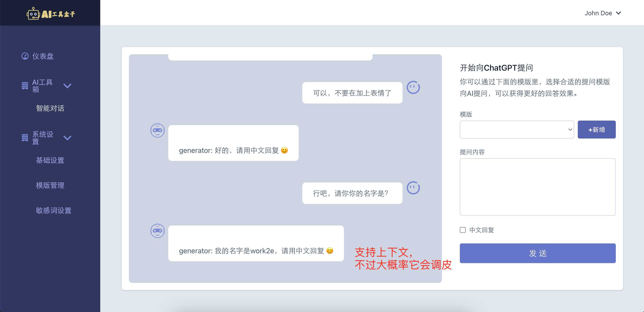Click inside the 提问内容 text area
The width and height of the screenshot is (644, 312).
(x=537, y=186)
